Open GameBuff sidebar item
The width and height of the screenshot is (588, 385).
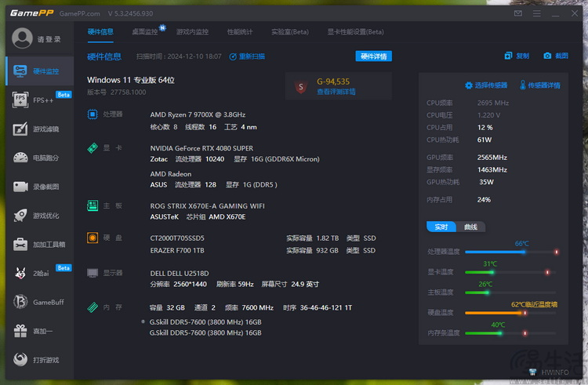pyautogui.click(x=40, y=302)
